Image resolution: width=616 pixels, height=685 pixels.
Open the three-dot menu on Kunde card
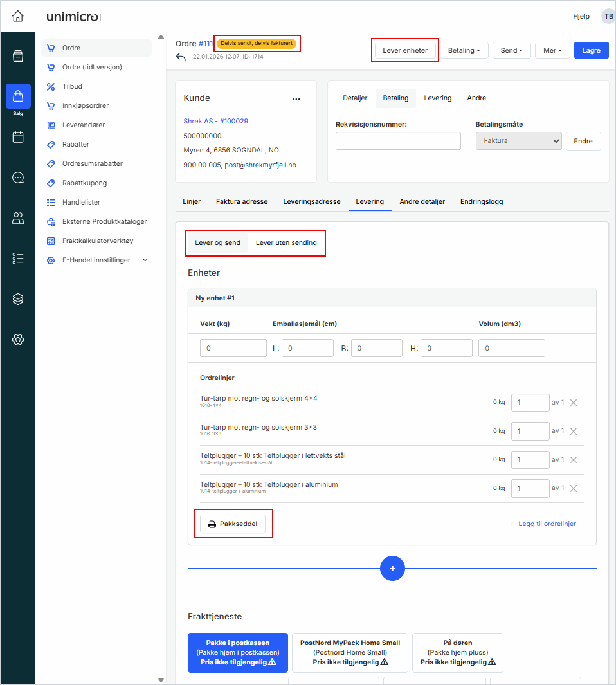coord(296,99)
